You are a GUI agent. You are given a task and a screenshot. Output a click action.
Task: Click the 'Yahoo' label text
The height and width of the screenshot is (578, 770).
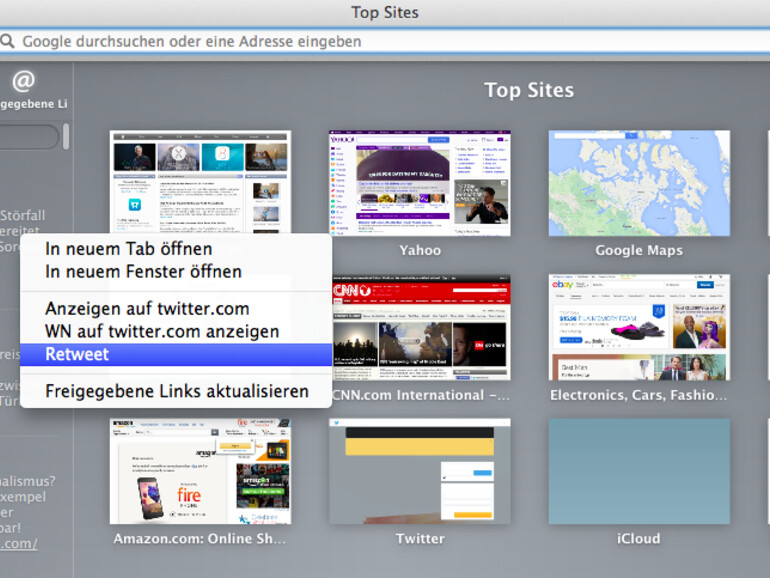420,250
